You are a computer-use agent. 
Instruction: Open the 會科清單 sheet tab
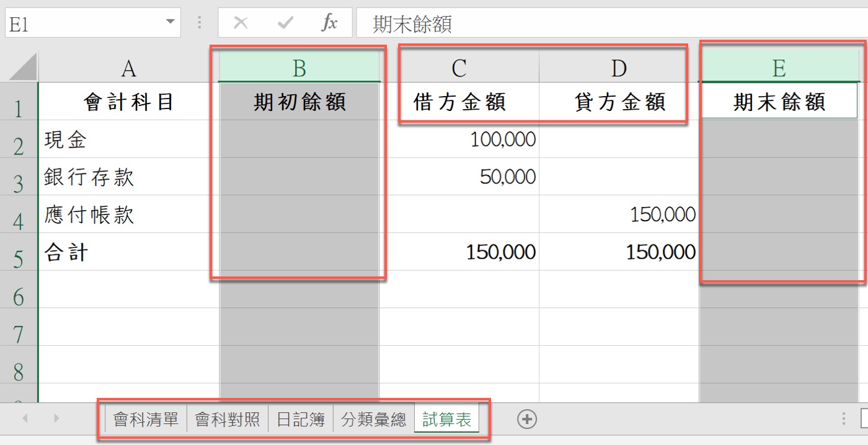[145, 419]
